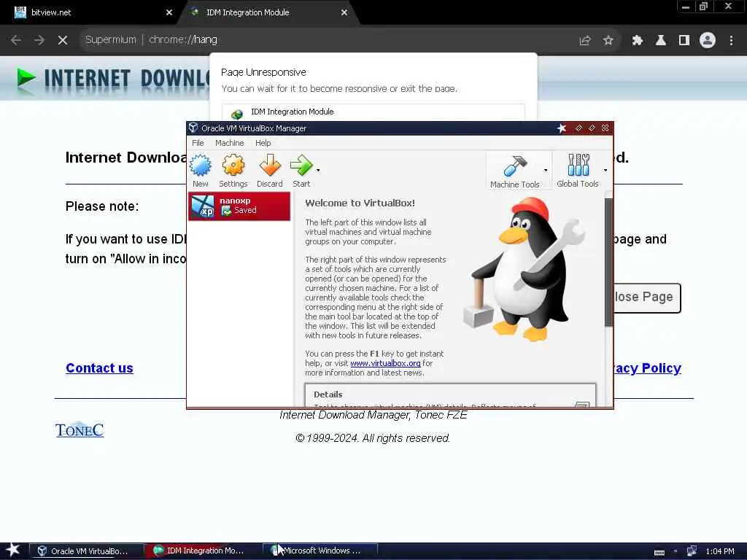Start the nanoxp machine with green arrow
747x560 pixels.
301,171
